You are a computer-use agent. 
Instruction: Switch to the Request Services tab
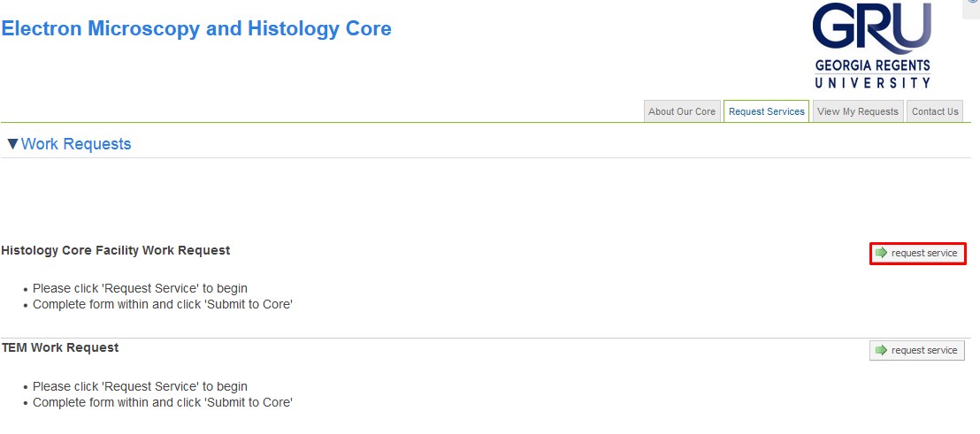pyautogui.click(x=766, y=111)
